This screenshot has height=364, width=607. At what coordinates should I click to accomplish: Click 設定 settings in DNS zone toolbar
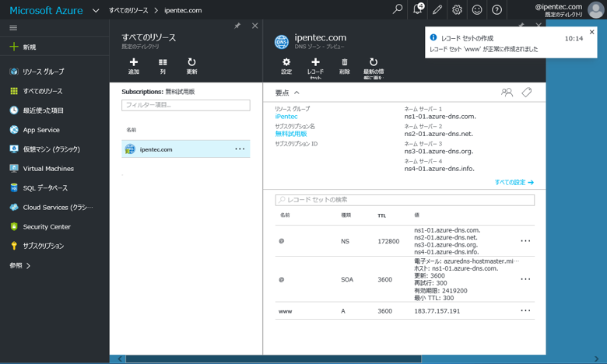pyautogui.click(x=286, y=66)
